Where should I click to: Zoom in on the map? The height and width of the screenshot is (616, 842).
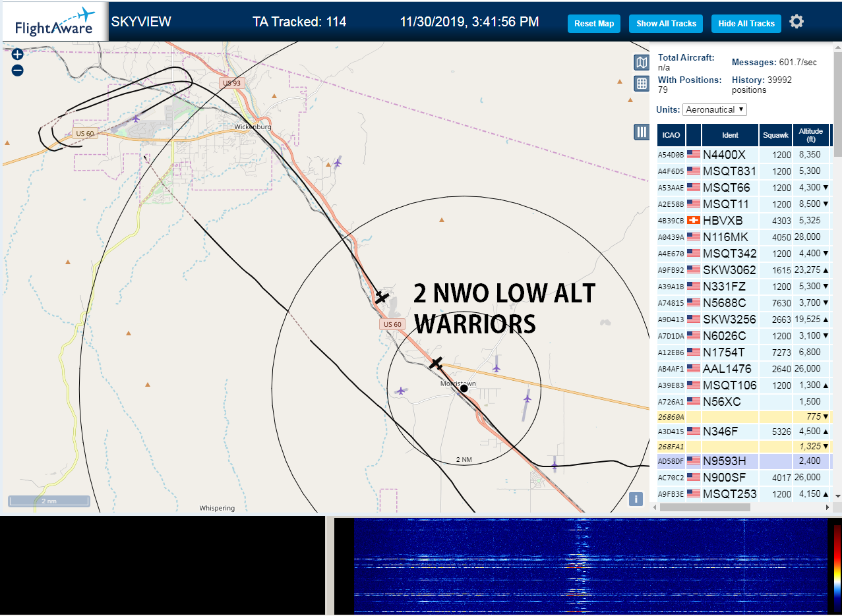18,55
